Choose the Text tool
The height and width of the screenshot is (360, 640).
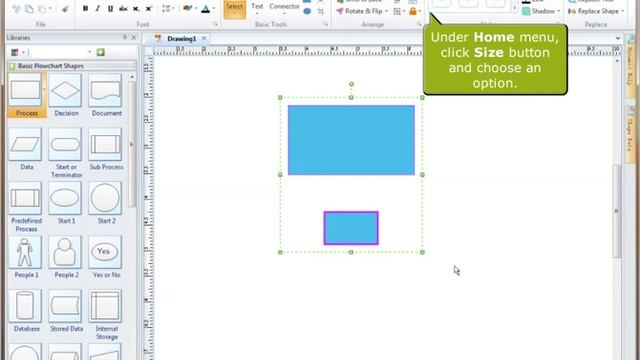click(257, 8)
